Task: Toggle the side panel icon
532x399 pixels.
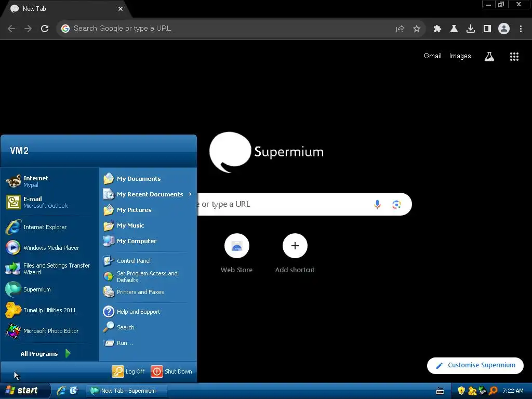Action: pyautogui.click(x=487, y=29)
